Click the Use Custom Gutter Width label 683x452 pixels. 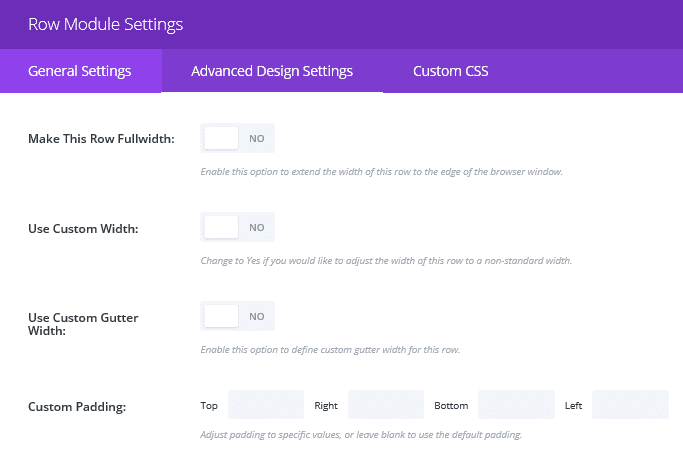point(83,324)
